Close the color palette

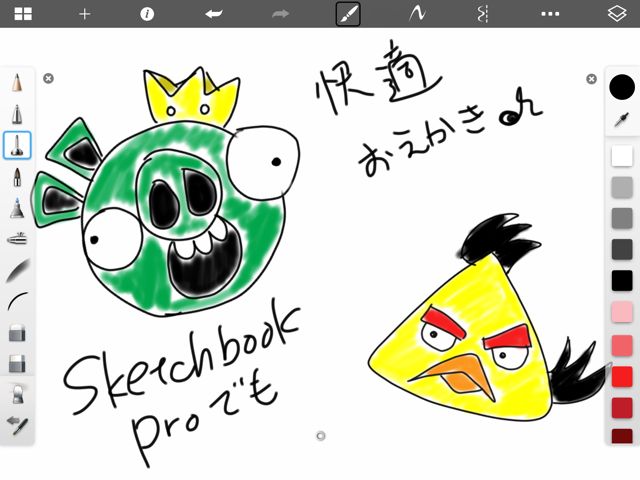click(591, 79)
